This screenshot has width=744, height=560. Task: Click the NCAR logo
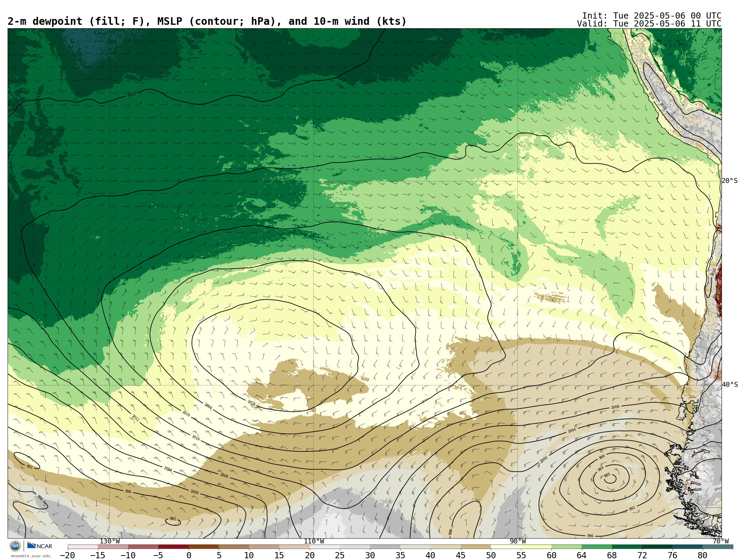tap(40, 546)
